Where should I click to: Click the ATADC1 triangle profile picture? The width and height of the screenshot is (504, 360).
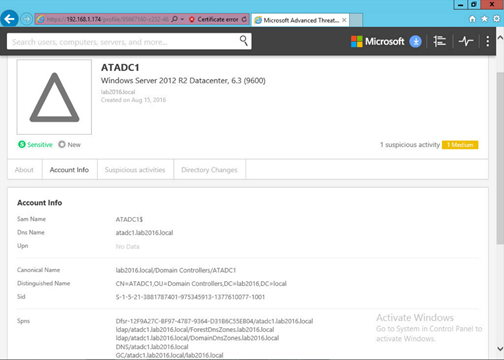54,97
